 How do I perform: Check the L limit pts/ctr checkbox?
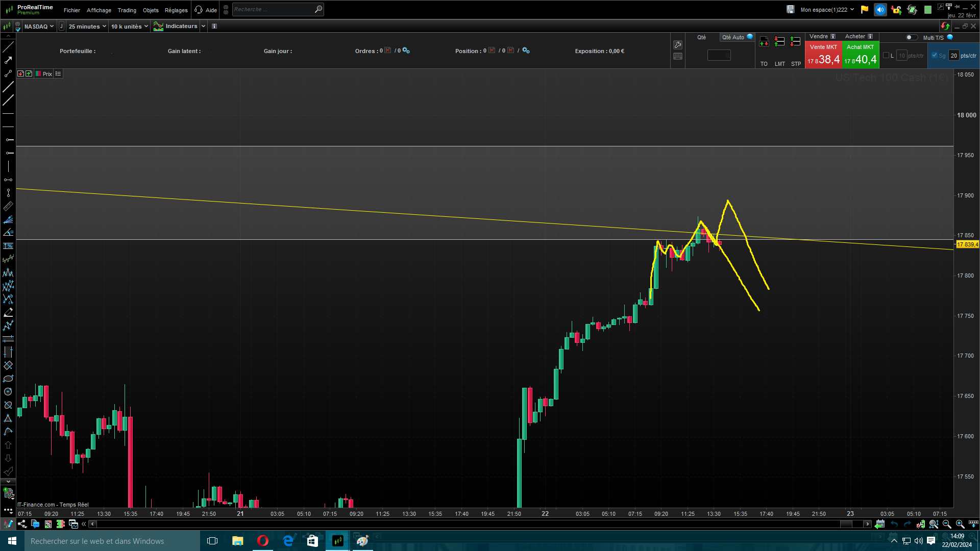coord(886,56)
